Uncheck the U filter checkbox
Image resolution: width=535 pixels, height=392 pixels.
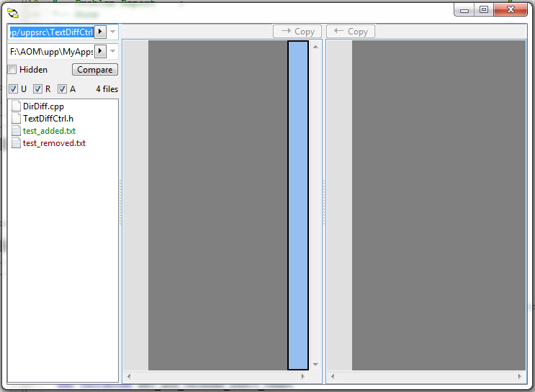coord(13,89)
